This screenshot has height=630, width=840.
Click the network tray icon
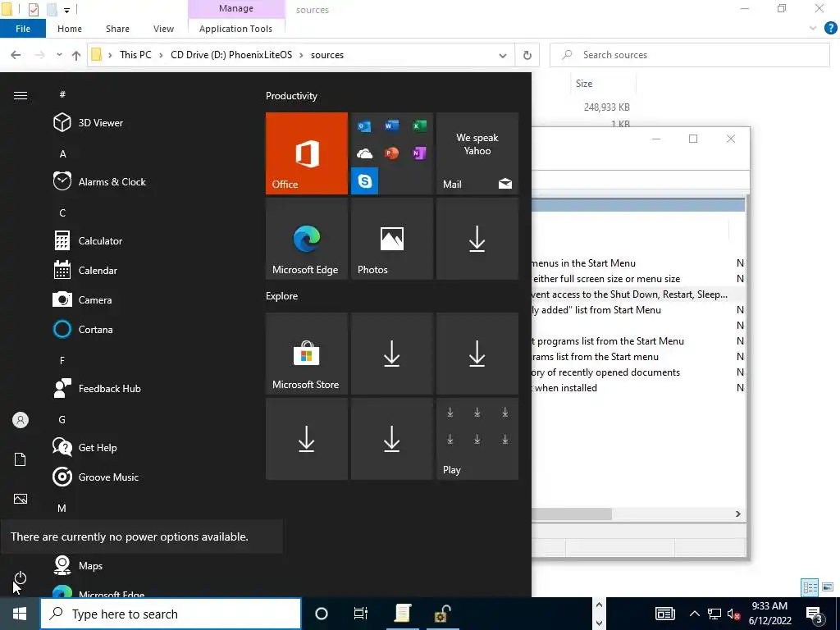(x=714, y=614)
